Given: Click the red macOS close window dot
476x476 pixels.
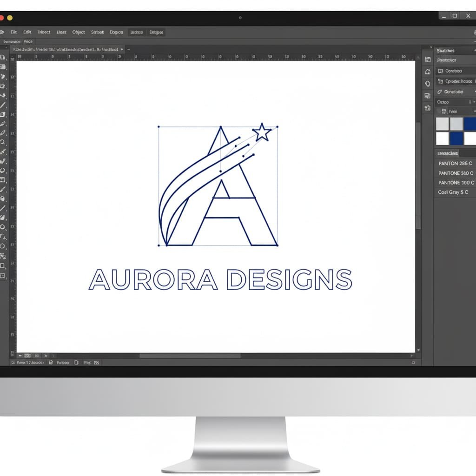Looking at the screenshot, I should (x=1, y=18).
